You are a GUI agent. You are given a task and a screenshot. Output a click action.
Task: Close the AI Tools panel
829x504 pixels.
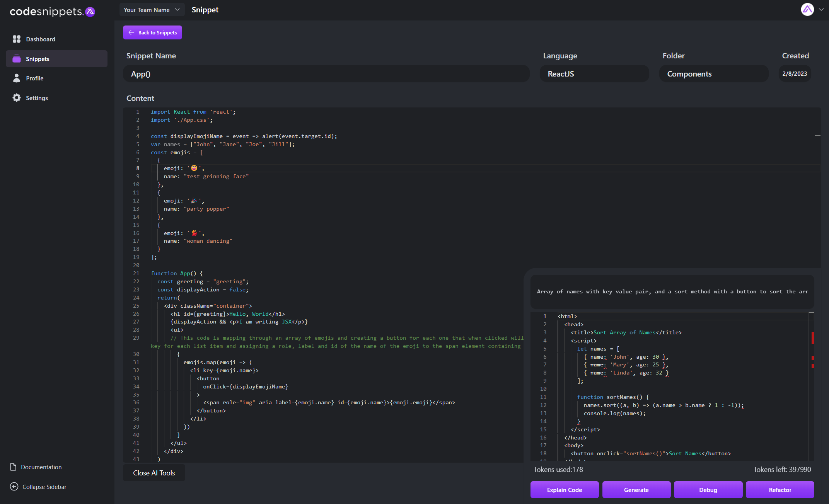[x=154, y=473]
